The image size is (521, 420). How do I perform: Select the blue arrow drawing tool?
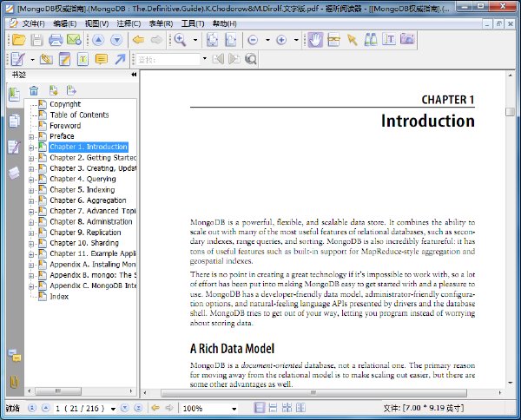pyautogui.click(x=120, y=59)
